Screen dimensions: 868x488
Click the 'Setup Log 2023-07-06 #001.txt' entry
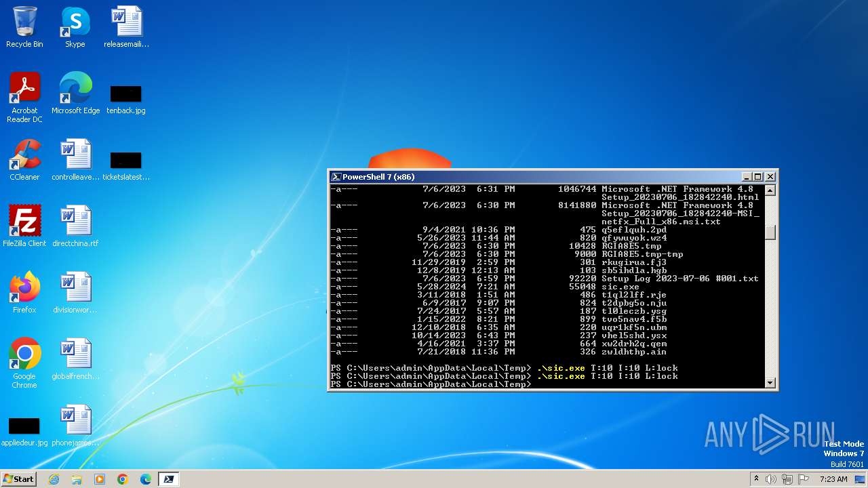(x=680, y=279)
